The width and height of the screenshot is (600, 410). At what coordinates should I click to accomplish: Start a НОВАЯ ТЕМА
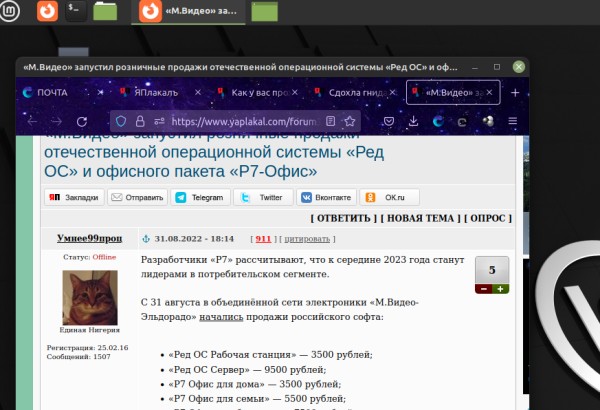(x=421, y=218)
